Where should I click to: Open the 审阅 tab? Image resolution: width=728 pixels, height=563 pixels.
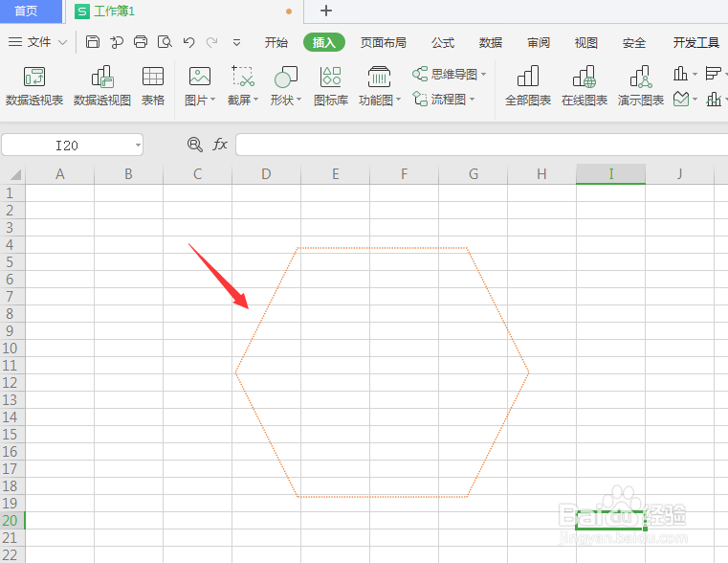539,43
